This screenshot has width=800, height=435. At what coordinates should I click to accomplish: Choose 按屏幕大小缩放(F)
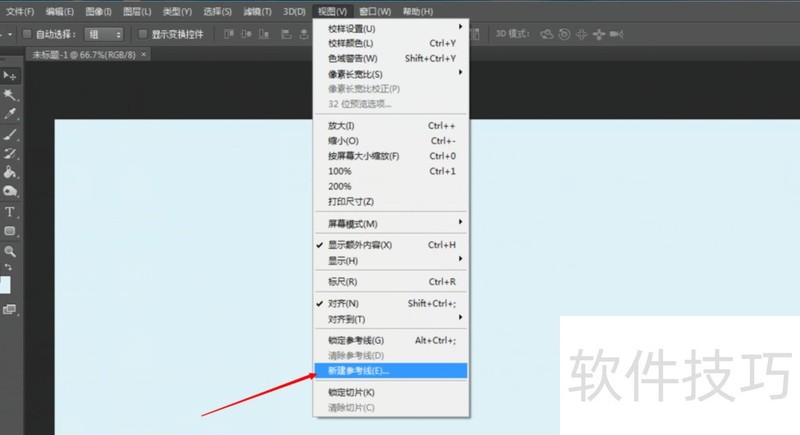tap(391, 156)
